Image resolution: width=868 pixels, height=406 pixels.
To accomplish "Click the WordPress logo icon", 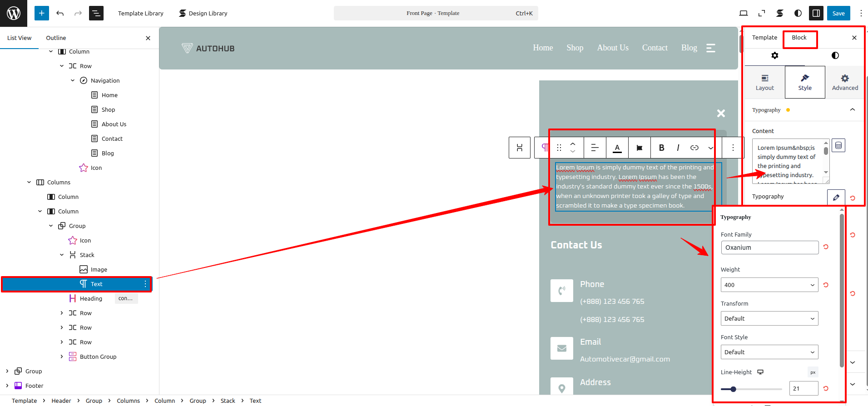I will (x=14, y=13).
